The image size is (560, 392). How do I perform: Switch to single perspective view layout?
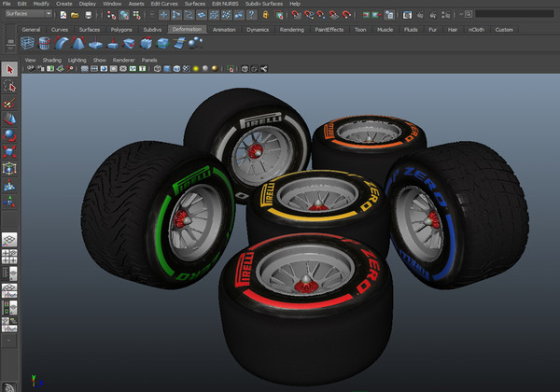(9, 240)
